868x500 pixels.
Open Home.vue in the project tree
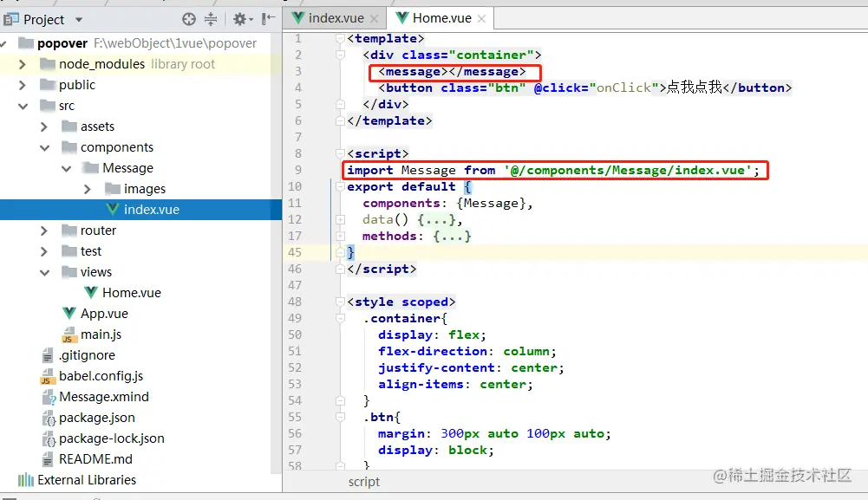pyautogui.click(x=131, y=293)
